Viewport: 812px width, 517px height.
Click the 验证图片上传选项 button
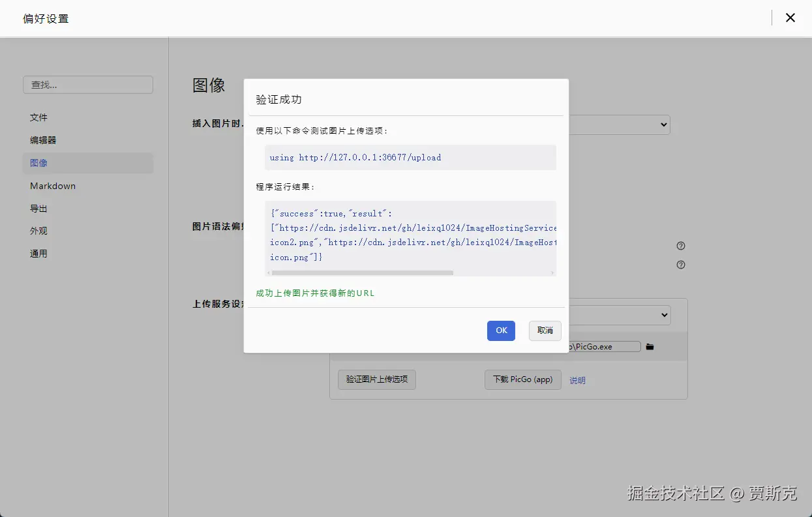tap(377, 379)
